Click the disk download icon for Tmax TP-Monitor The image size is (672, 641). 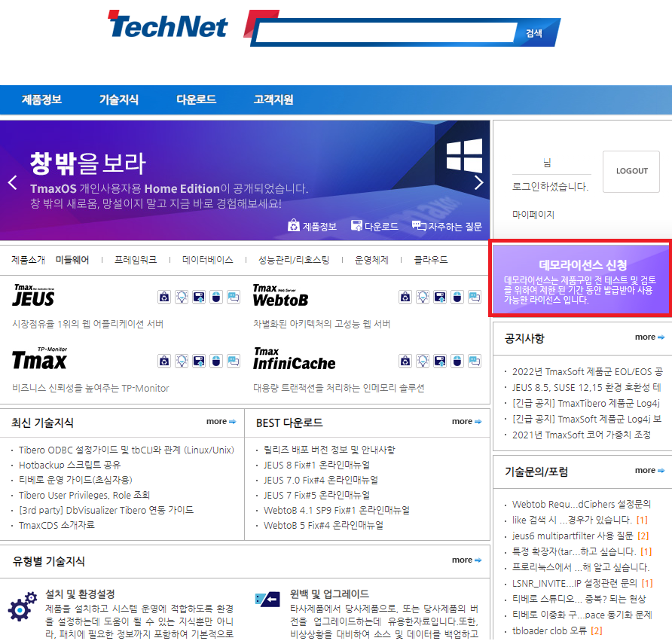tap(199, 361)
